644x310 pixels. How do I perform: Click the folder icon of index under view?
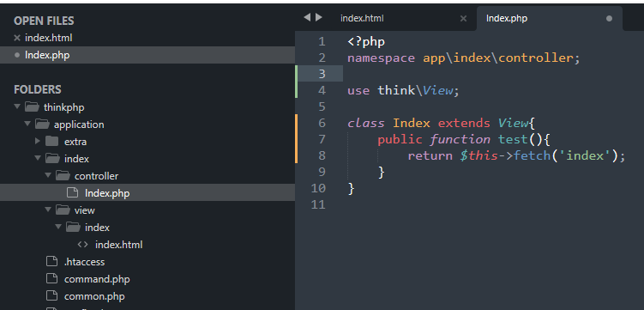[x=73, y=227]
